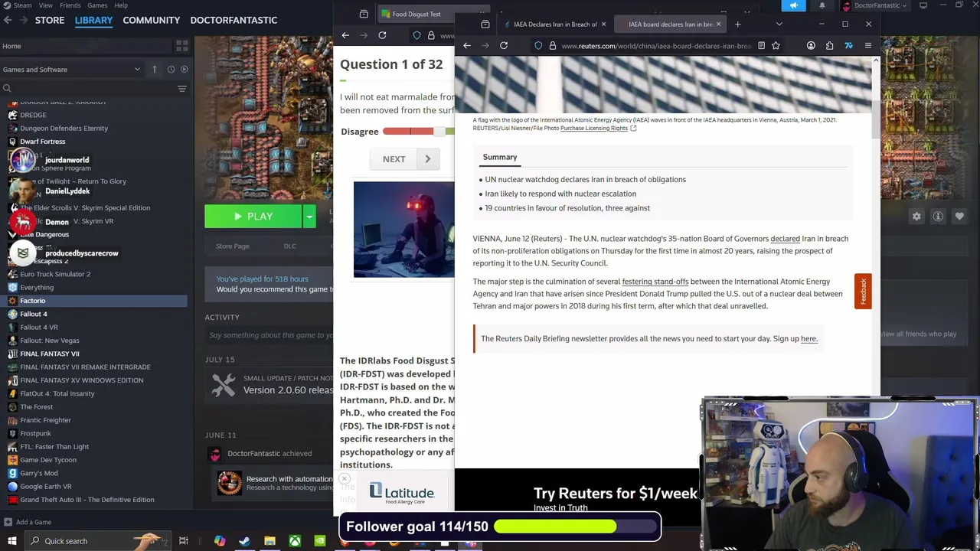Open Windows Start menu

coord(11,541)
